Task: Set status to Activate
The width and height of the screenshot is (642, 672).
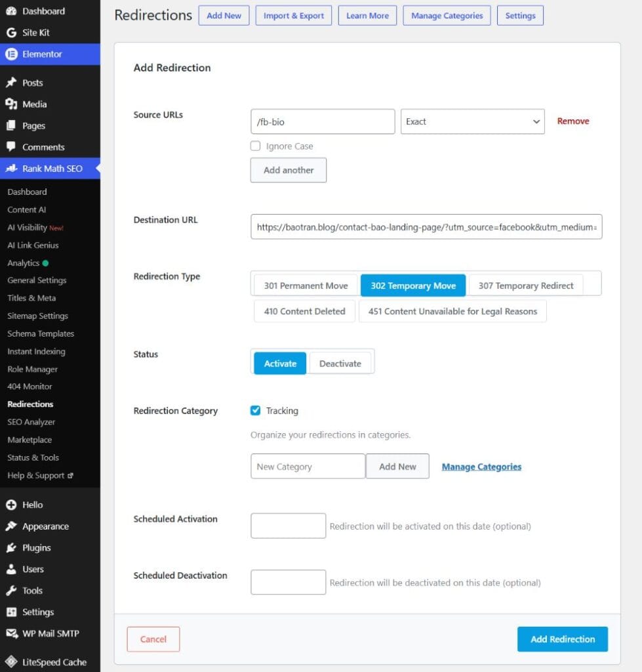Action: 280,364
